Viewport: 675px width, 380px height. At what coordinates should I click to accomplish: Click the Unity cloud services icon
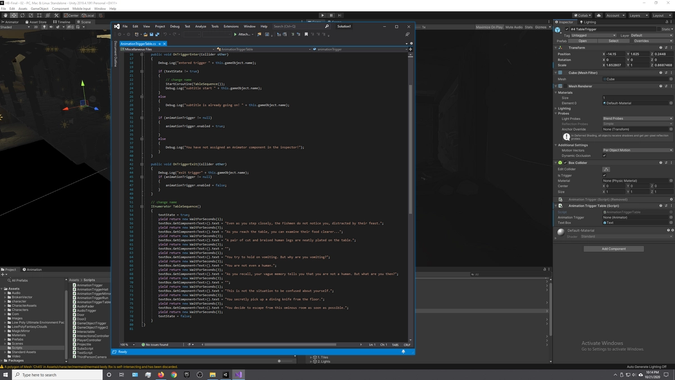[598, 15]
